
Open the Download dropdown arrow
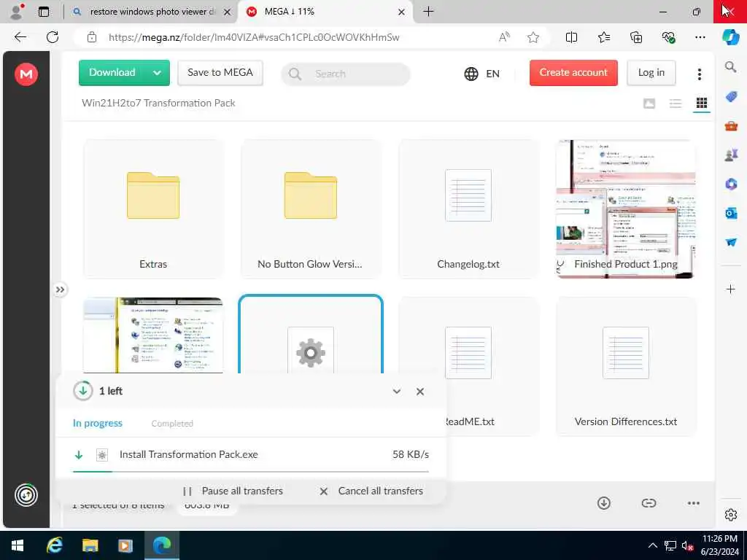158,73
